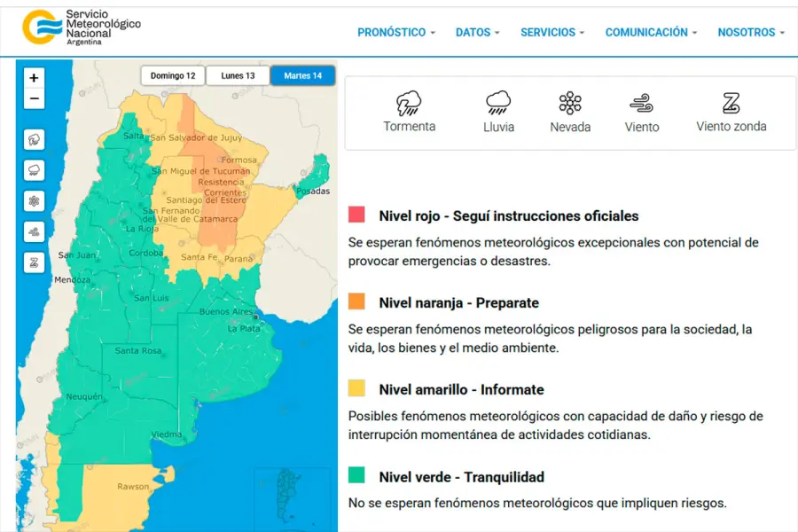
Task: Click the Martes 14 day button
Action: pyautogui.click(x=302, y=75)
